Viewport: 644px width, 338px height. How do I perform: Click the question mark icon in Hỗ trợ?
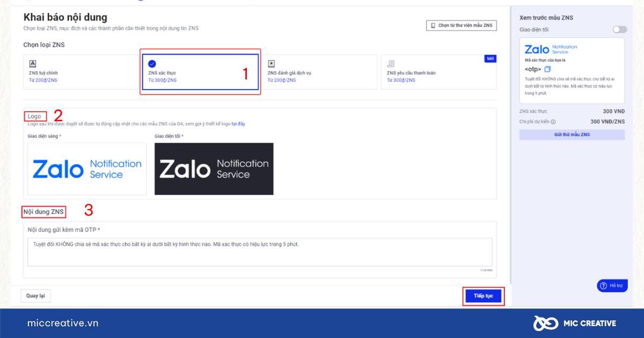pyautogui.click(x=604, y=286)
